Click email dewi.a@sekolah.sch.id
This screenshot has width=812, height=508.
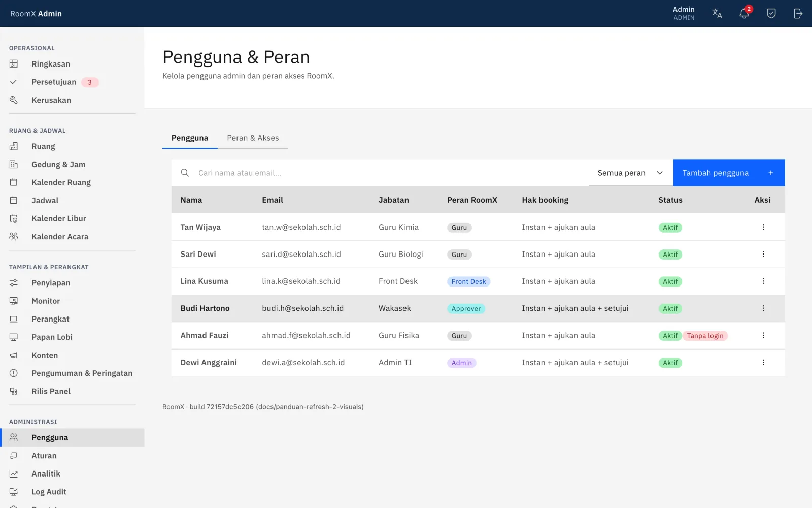(303, 363)
